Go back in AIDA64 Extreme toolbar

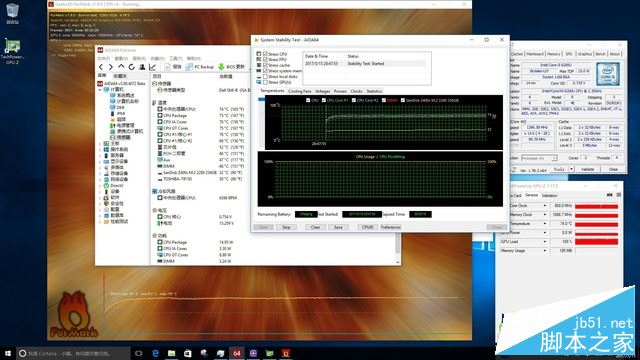coord(101,67)
